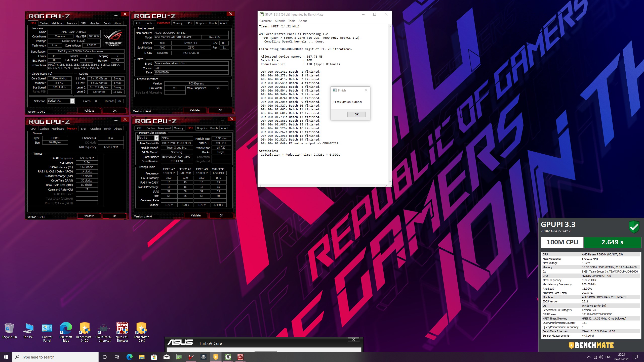The height and width of the screenshot is (362, 644).
Task: Click OK in the Finish dialog
Action: click(356, 114)
